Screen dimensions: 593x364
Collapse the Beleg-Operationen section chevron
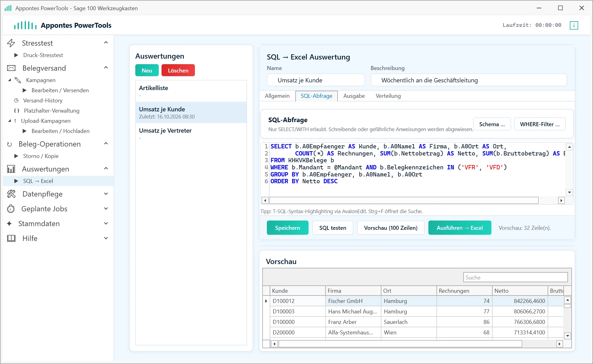pyautogui.click(x=106, y=143)
